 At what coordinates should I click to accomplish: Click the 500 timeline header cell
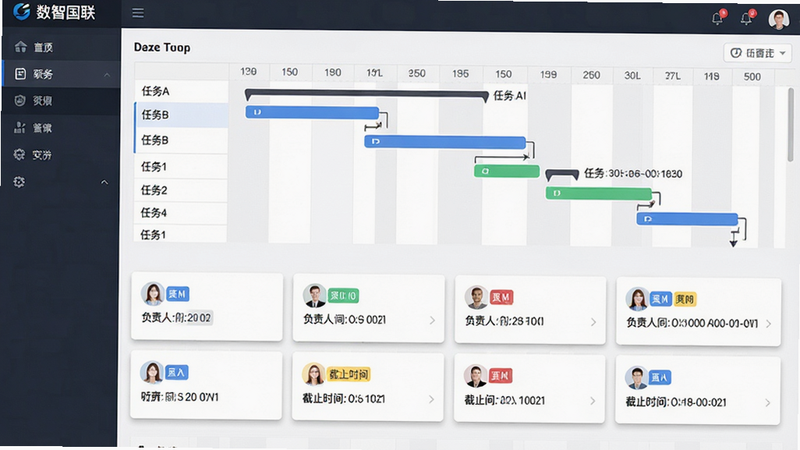click(752, 77)
